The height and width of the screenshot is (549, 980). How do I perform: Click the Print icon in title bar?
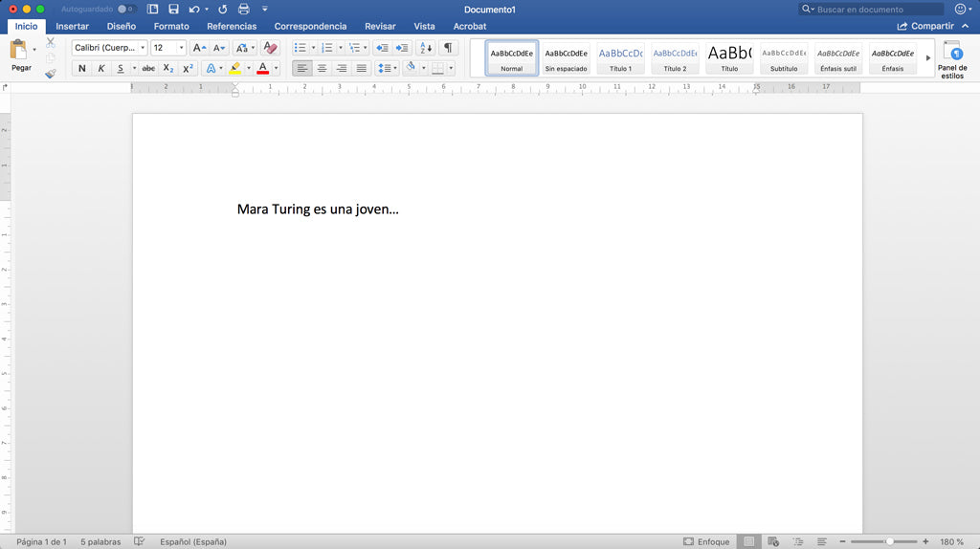(243, 9)
